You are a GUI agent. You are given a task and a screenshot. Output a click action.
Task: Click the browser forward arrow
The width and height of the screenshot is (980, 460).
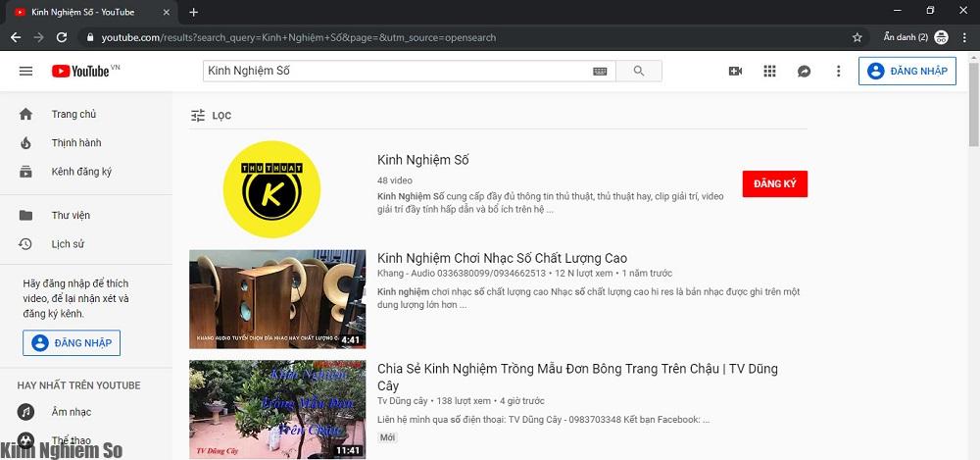click(39, 37)
